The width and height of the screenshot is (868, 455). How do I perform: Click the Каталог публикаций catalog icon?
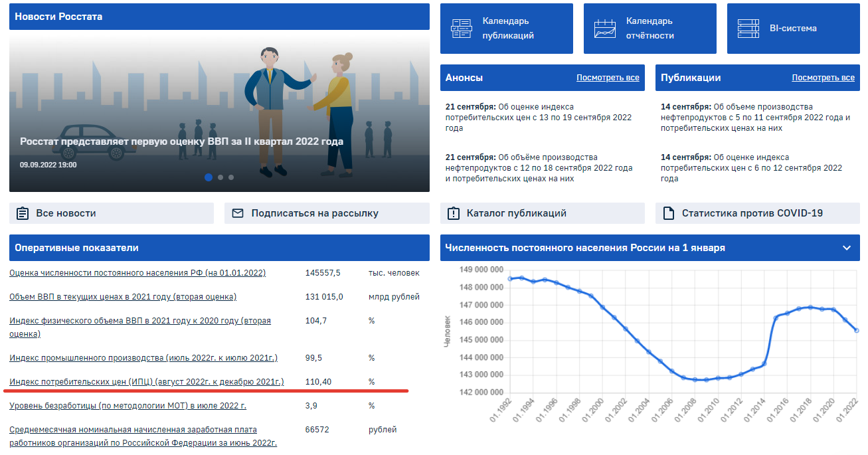(x=454, y=213)
